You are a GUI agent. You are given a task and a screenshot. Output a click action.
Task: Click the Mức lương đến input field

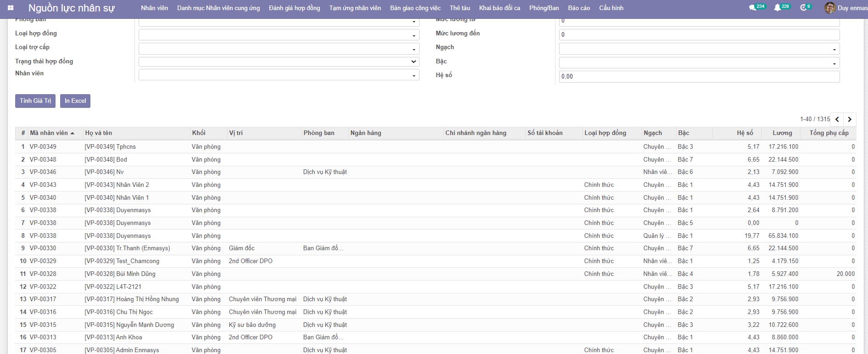click(x=699, y=34)
